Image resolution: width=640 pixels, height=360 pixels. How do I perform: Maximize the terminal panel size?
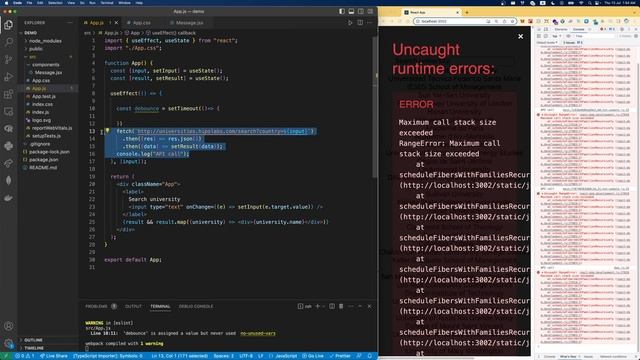pyautogui.click(x=360, y=306)
